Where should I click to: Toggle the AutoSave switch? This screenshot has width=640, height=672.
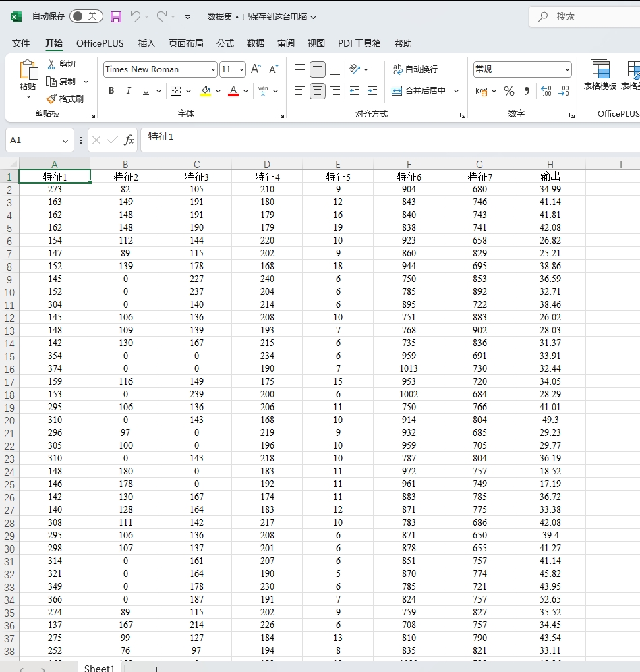tap(86, 16)
